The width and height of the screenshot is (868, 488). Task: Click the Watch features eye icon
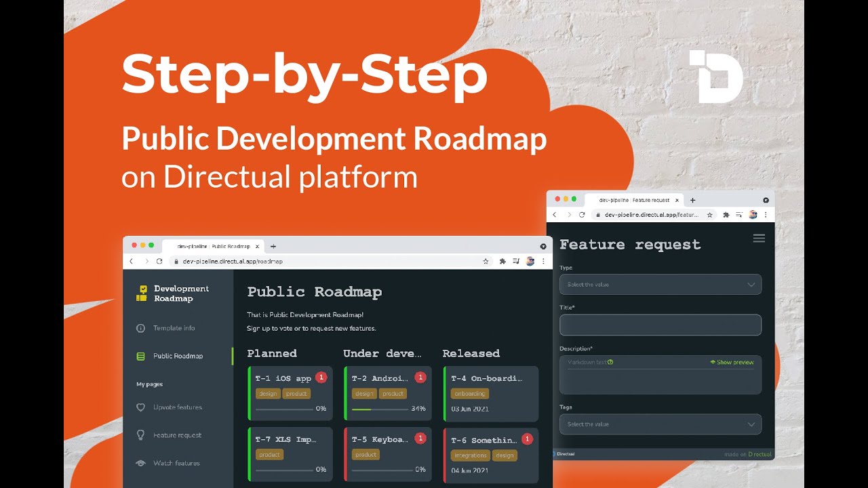[141, 463]
